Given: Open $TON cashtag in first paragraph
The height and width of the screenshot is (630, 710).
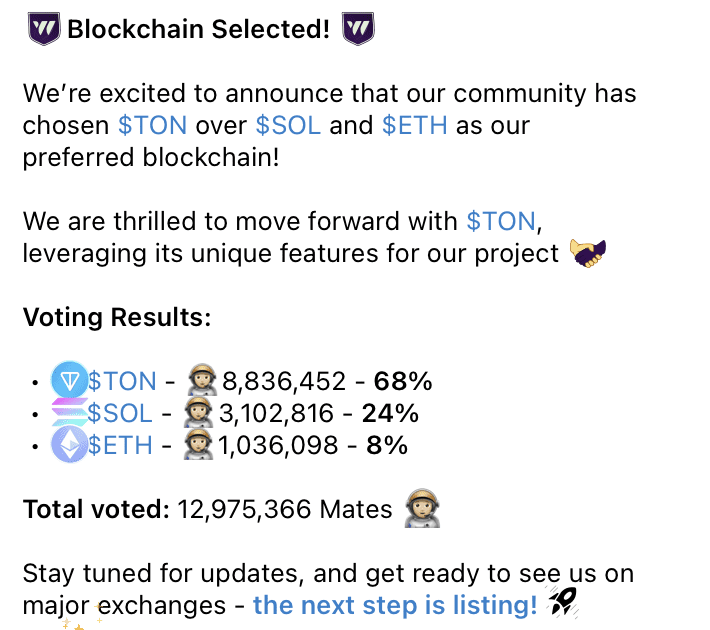Looking at the screenshot, I should tap(153, 125).
